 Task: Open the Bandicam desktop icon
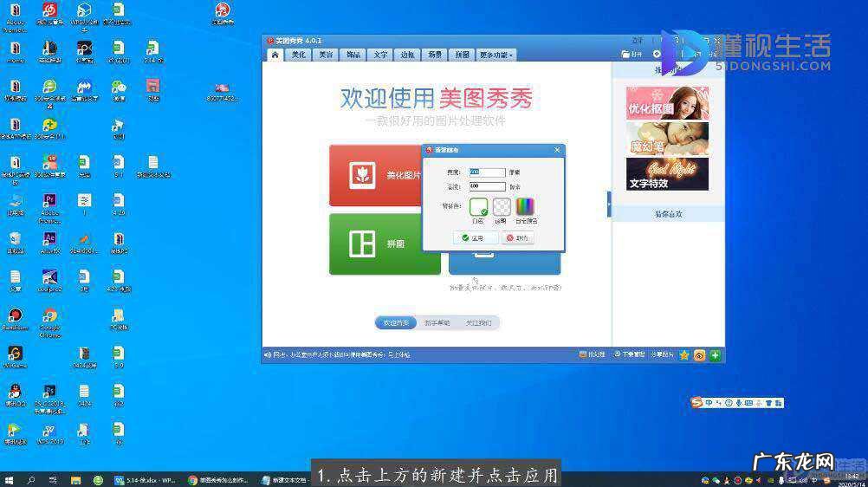click(x=15, y=319)
